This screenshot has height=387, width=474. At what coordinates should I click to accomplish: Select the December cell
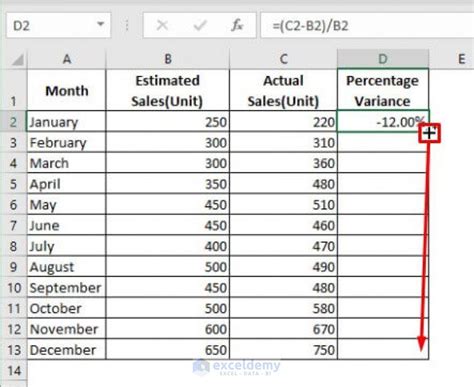point(67,350)
